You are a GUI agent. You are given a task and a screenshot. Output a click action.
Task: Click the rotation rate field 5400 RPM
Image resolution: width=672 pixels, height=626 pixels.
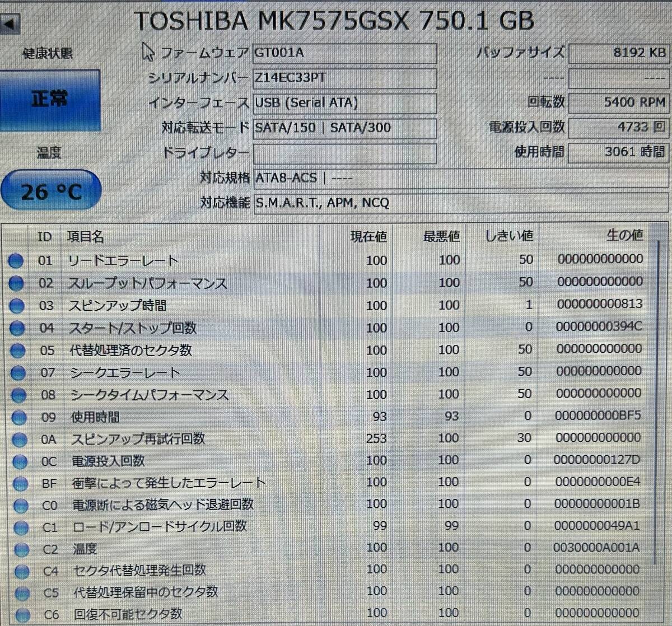coord(619,103)
